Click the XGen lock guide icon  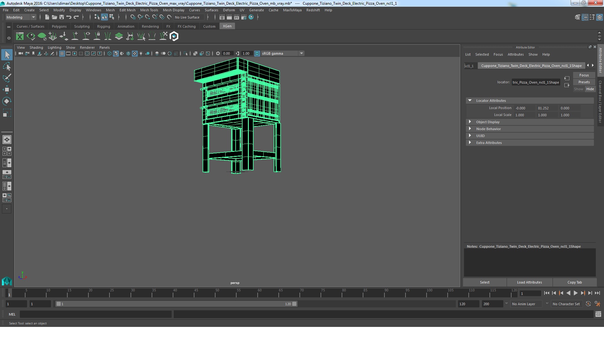tap(97, 36)
